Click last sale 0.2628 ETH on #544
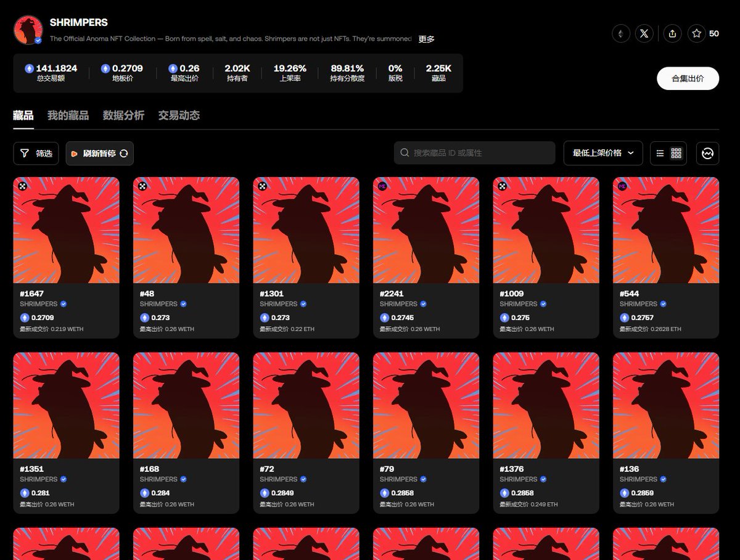This screenshot has height=560, width=740. coord(651,329)
